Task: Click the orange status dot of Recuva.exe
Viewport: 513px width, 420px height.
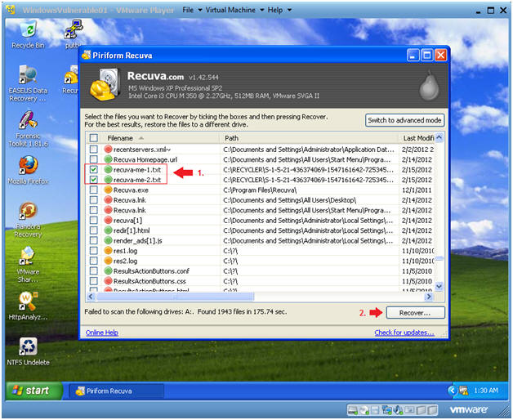Action: click(108, 190)
